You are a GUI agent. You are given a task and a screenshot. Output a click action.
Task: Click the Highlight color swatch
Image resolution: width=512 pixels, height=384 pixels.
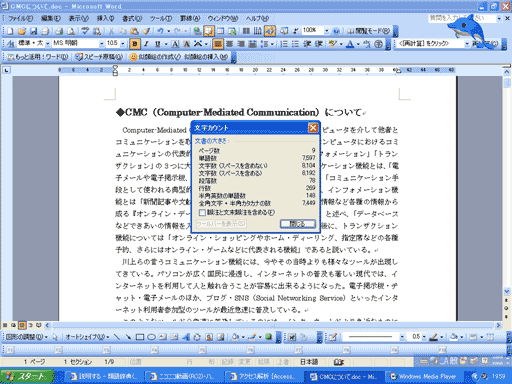pos(333,44)
